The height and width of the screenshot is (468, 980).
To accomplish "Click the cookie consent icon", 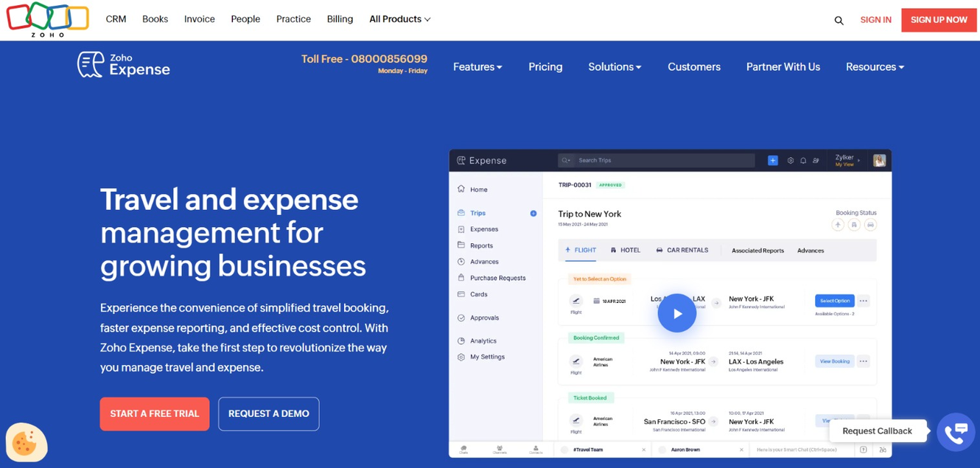I will [x=27, y=443].
